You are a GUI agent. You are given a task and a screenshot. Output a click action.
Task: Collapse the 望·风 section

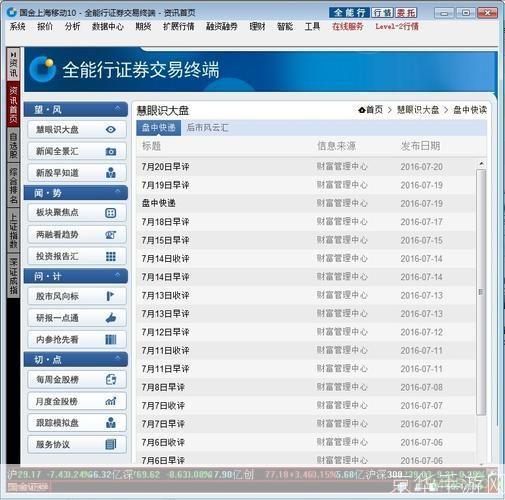pyautogui.click(x=117, y=108)
